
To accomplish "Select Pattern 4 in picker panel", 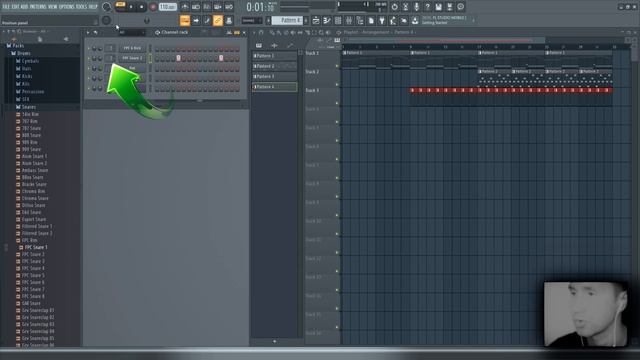I will pyautogui.click(x=274, y=87).
